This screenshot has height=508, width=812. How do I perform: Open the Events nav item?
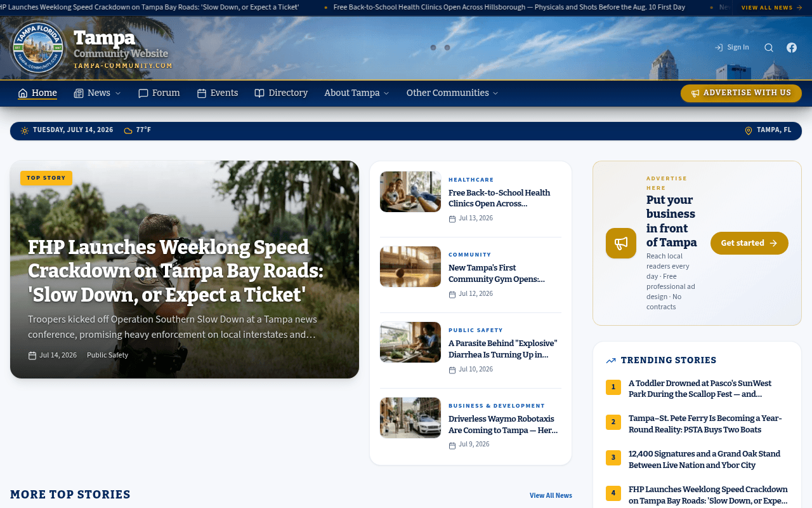(x=218, y=93)
